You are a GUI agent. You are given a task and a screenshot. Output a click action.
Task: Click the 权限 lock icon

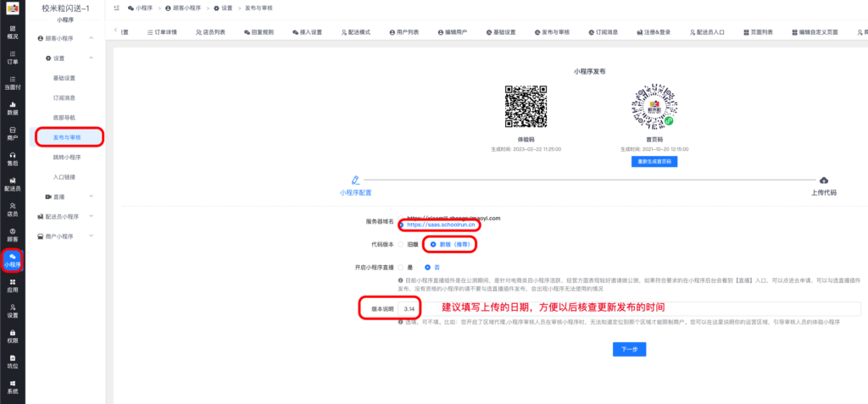pos(12,335)
